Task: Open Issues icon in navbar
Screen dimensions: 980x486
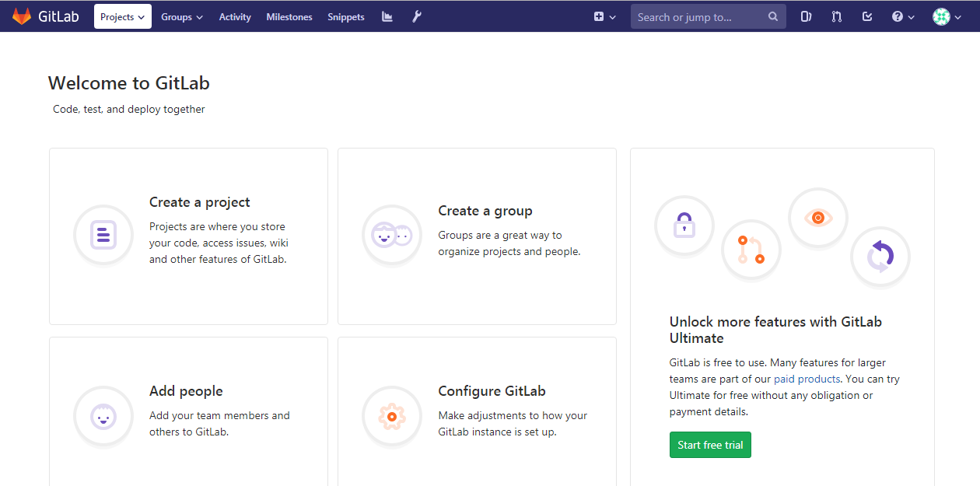Action: (807, 16)
